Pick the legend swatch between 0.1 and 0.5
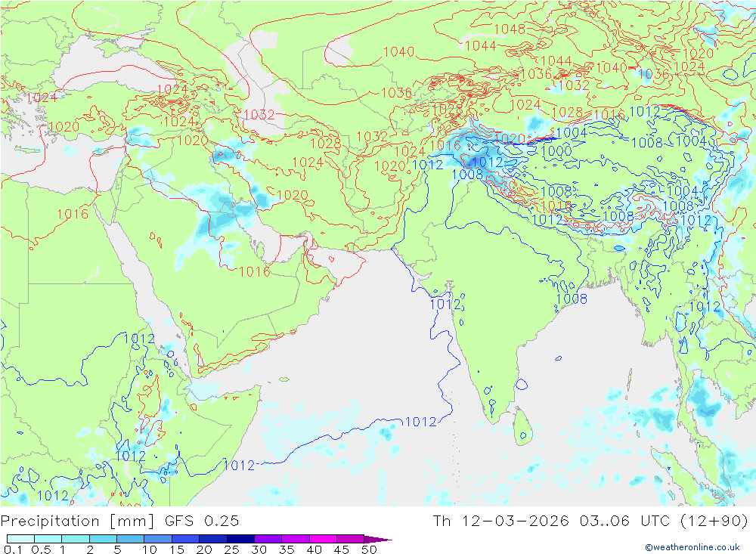756x554 pixels. (20, 539)
